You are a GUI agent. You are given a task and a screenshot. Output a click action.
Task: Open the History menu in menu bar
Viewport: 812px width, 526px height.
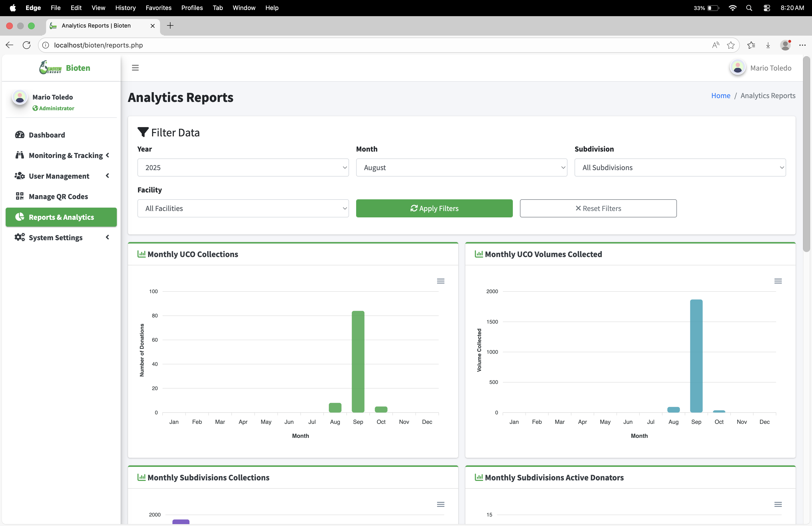click(125, 8)
